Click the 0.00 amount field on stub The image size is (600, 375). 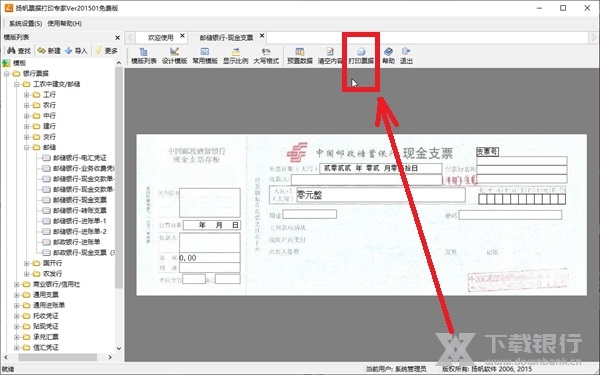(x=210, y=258)
